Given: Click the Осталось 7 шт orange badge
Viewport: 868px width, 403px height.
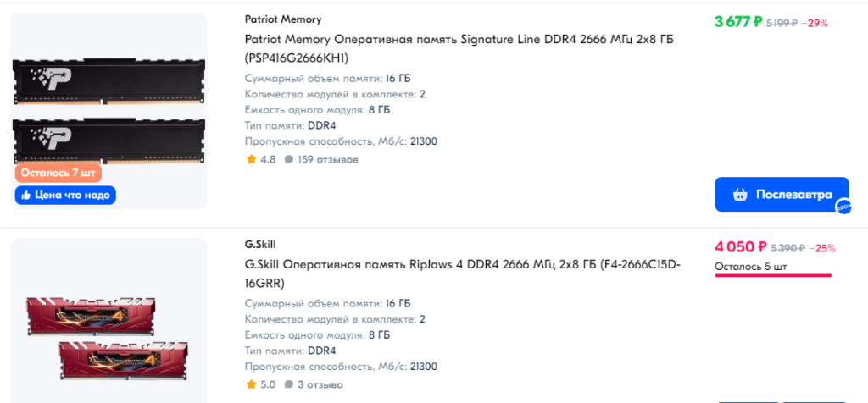Looking at the screenshot, I should coord(58,173).
